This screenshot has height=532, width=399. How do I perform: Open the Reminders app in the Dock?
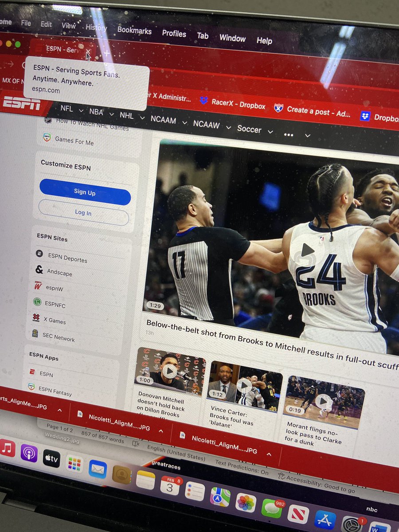pyautogui.click(x=195, y=491)
